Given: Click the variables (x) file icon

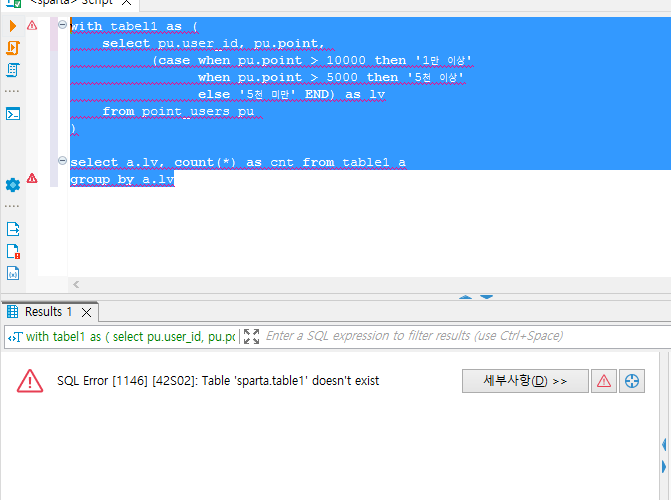Looking at the screenshot, I should (13, 273).
